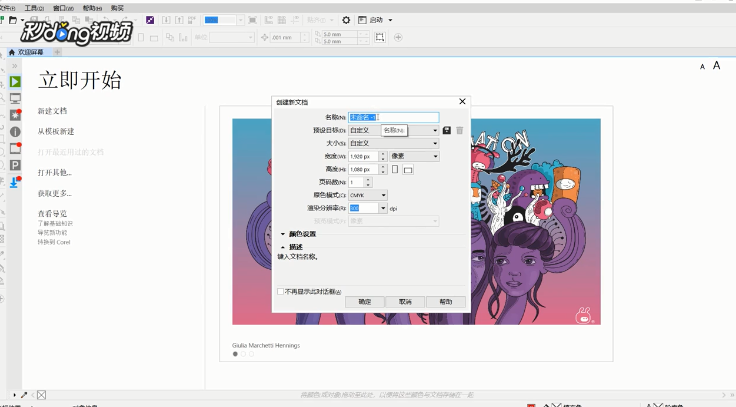Screen dimensions: 736x407
Task: Open the Workspace monitor icon in sidebar
Action: pyautogui.click(x=15, y=99)
